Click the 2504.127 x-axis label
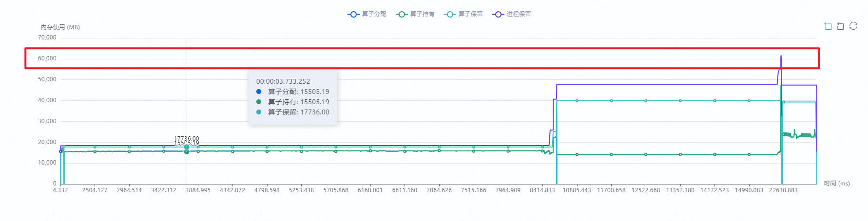Viewport: 868px width, 221px height. [x=95, y=190]
